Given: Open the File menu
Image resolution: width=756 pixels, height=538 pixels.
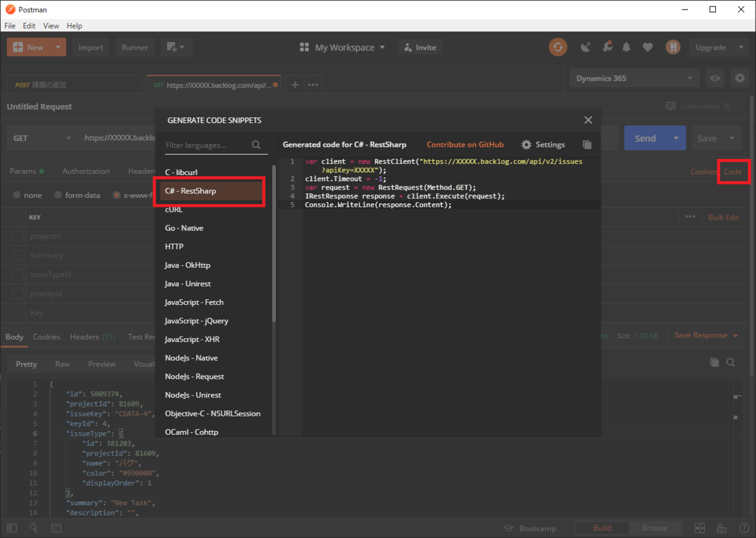Looking at the screenshot, I should click(10, 26).
